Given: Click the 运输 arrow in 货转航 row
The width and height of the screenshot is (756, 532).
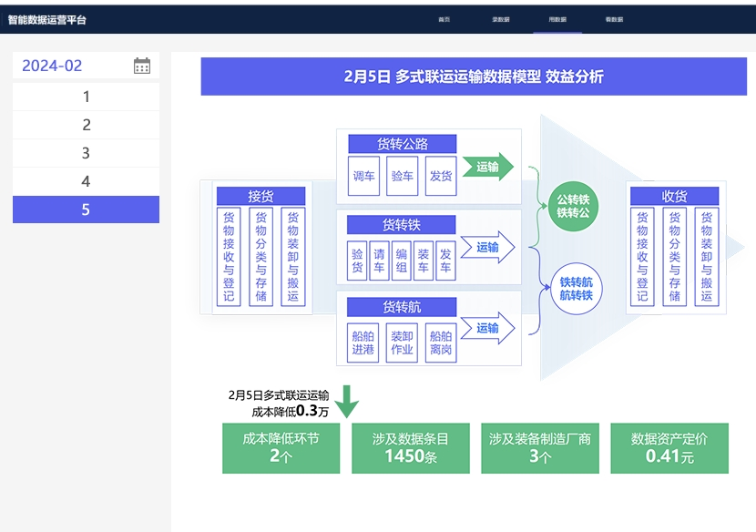Looking at the screenshot, I should coord(488,328).
